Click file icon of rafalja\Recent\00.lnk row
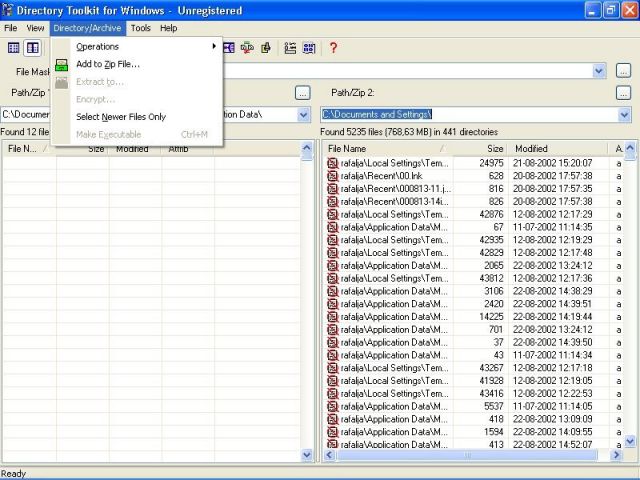 (x=333, y=176)
